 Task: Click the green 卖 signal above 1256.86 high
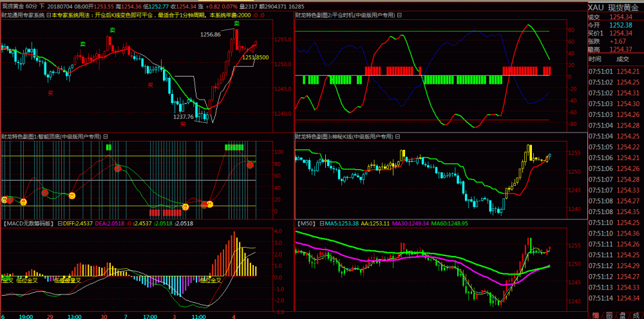pos(236,23)
